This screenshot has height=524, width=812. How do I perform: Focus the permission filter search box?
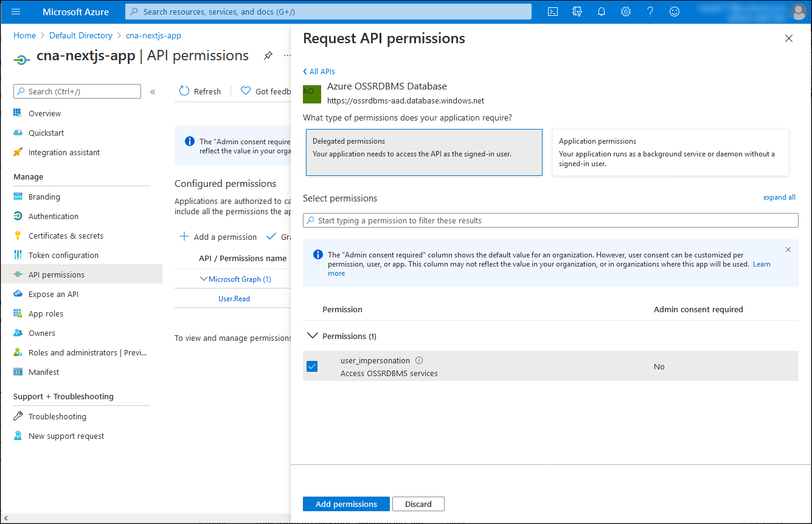[550, 220]
